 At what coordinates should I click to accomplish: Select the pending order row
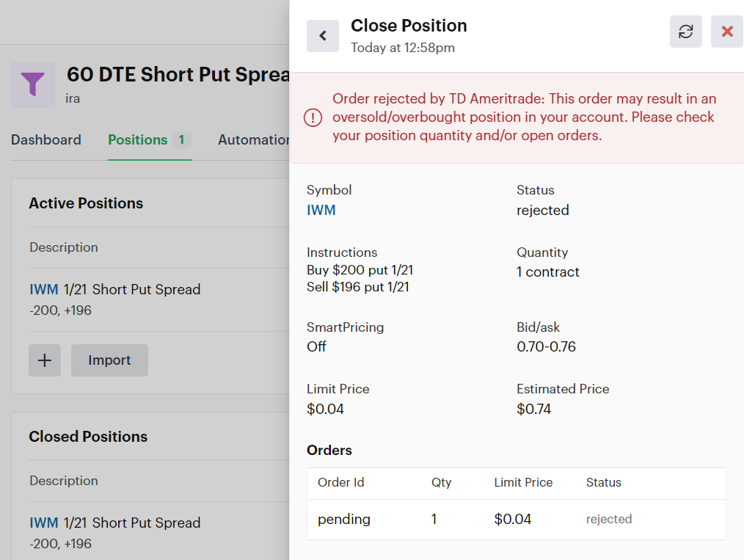(x=517, y=519)
